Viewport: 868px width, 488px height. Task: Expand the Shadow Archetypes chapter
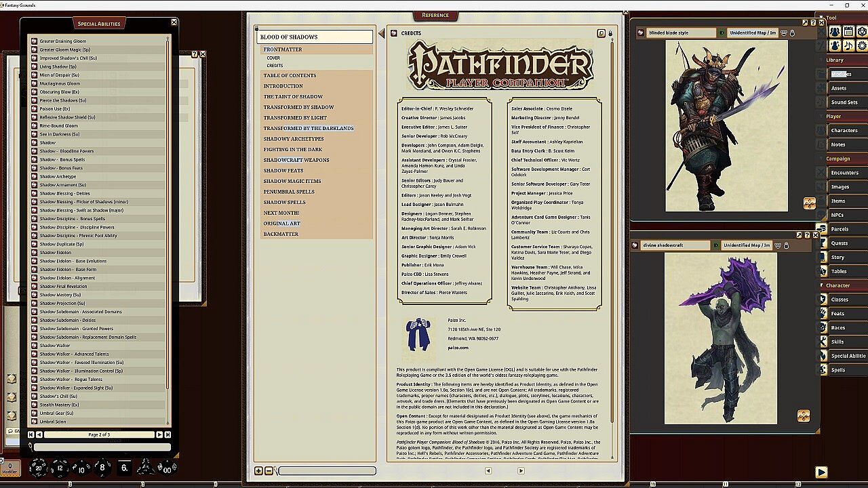[294, 139]
